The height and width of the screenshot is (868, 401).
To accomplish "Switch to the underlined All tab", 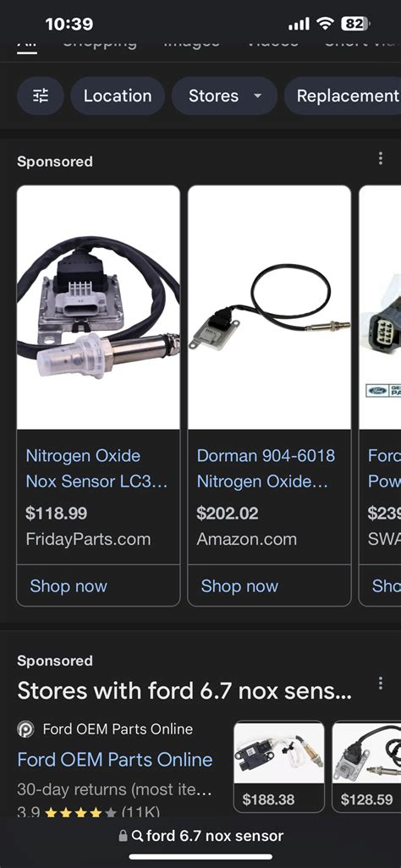I will (x=27, y=45).
